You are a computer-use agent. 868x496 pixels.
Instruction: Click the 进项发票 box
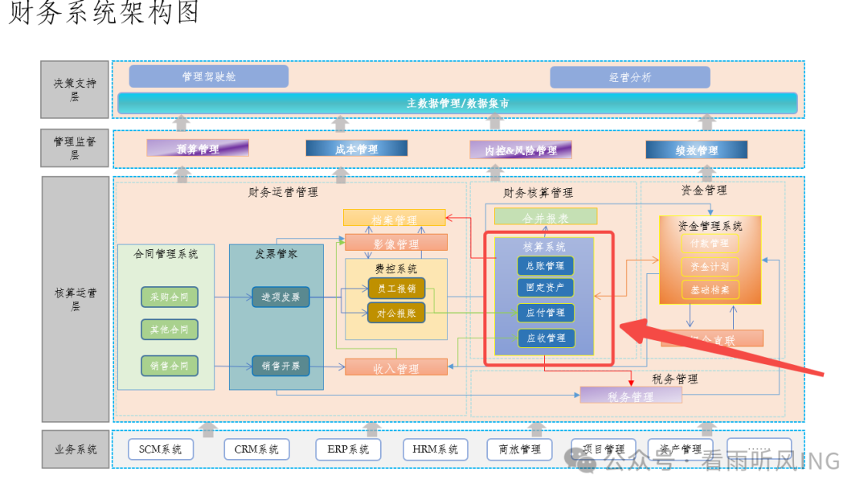[x=280, y=297]
